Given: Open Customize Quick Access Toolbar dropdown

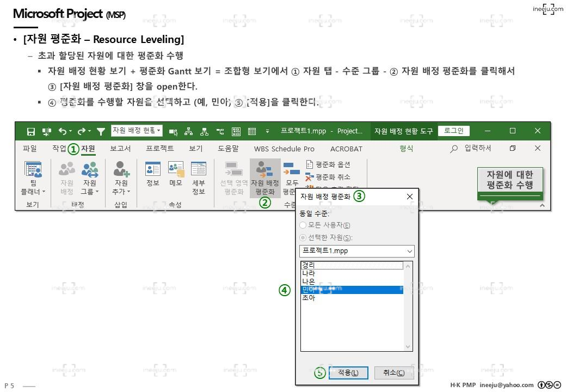Looking at the screenshot, I should tap(267, 131).
